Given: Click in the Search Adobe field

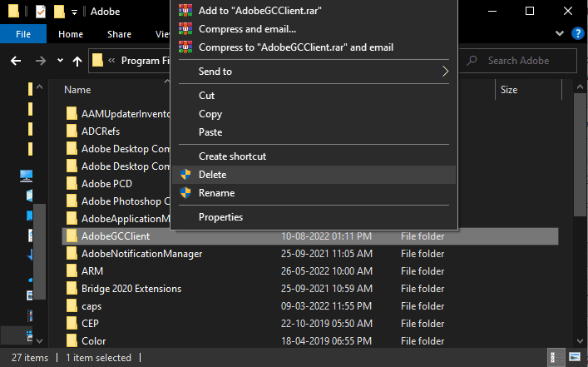Looking at the screenshot, I should coord(519,61).
